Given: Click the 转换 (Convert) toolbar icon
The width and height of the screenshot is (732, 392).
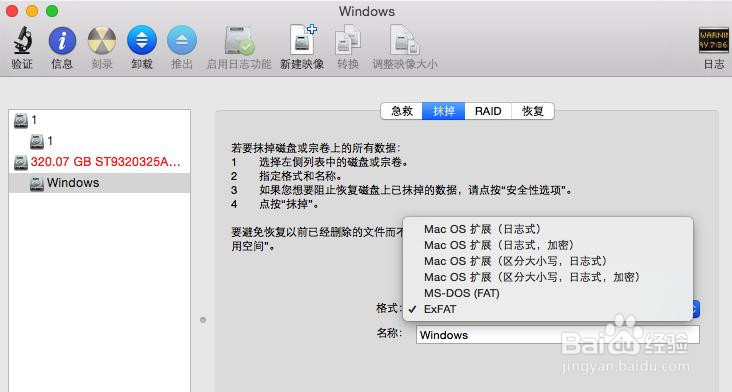Looking at the screenshot, I should [348, 41].
